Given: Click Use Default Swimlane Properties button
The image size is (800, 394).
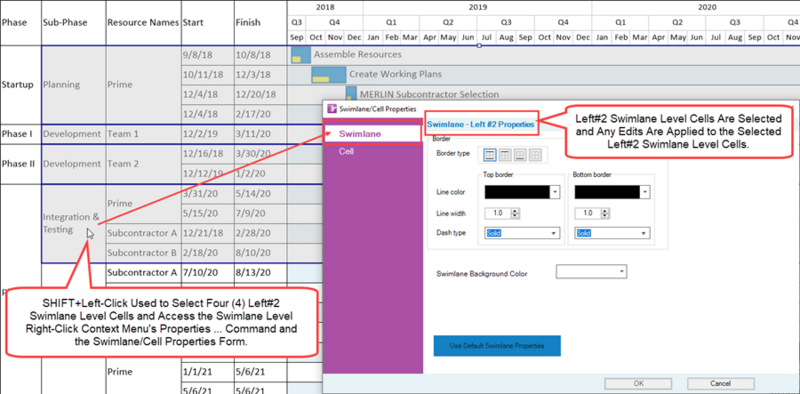Looking at the screenshot, I should [x=497, y=346].
